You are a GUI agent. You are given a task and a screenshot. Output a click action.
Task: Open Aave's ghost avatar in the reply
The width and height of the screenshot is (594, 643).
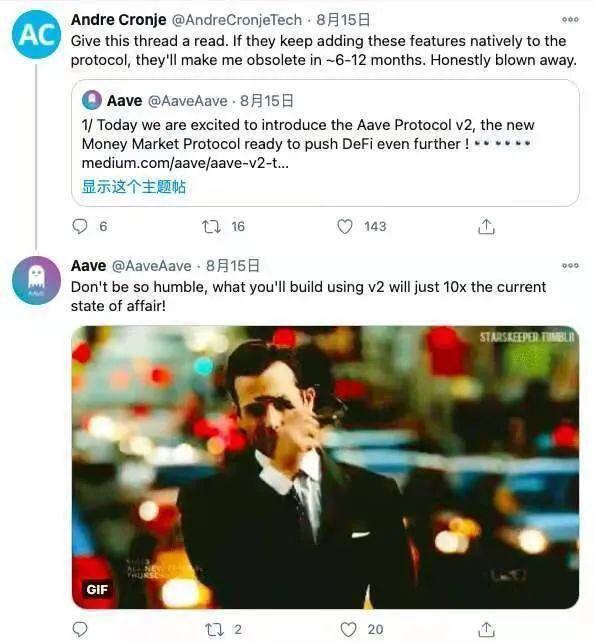point(36,280)
